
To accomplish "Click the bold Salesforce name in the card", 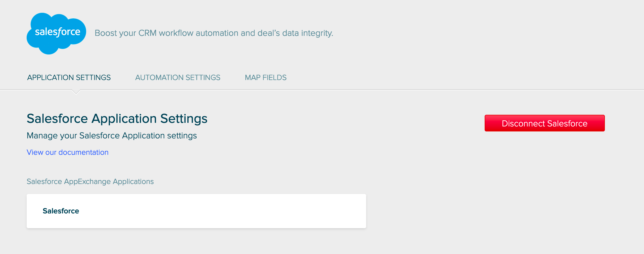I will tap(61, 211).
